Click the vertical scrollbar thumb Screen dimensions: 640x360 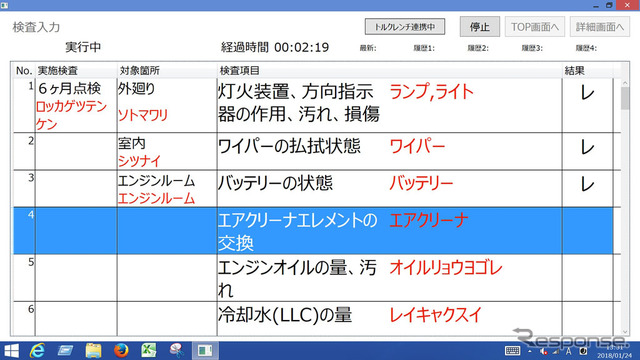[625, 98]
